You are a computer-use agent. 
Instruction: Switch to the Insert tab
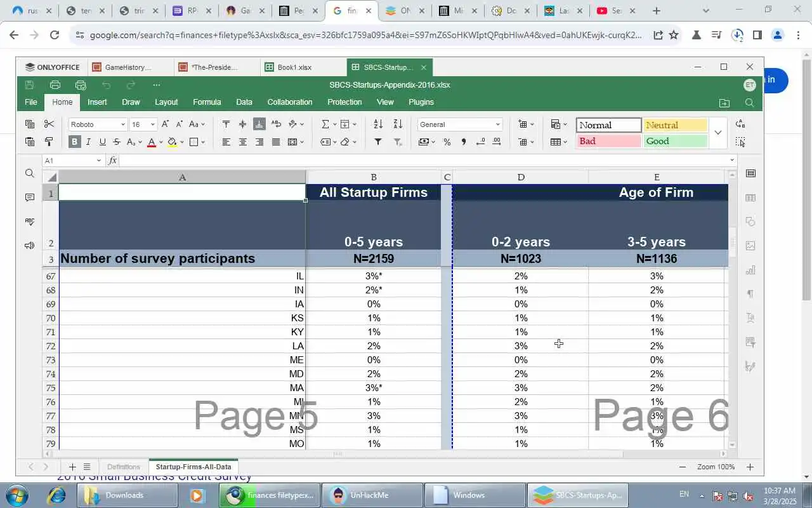(x=97, y=102)
